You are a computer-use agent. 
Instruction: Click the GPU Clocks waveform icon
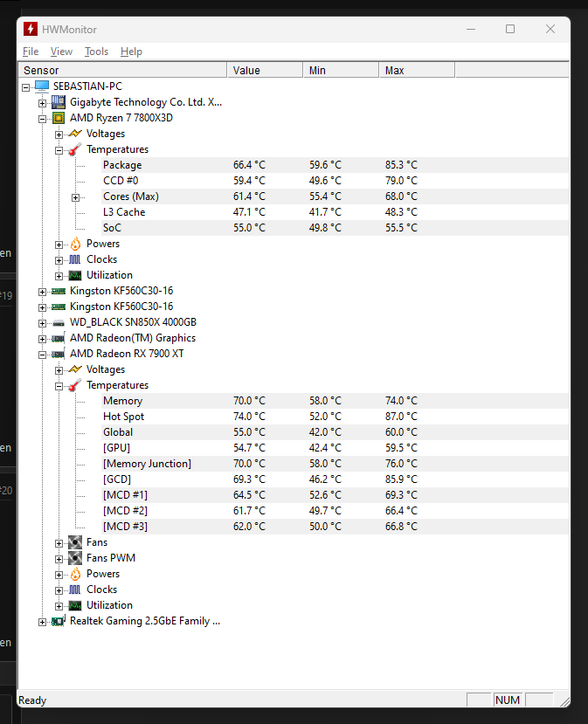(x=75, y=590)
